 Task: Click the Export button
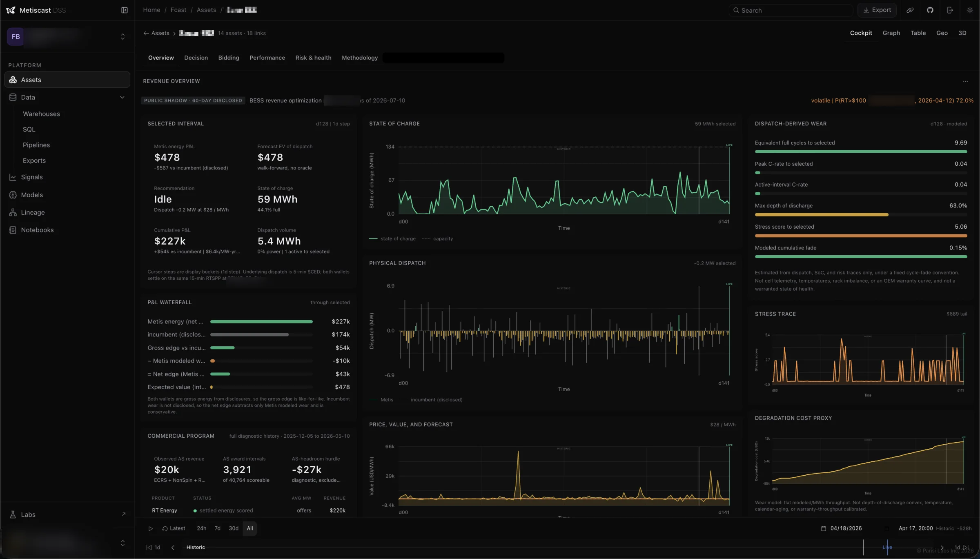click(x=877, y=10)
